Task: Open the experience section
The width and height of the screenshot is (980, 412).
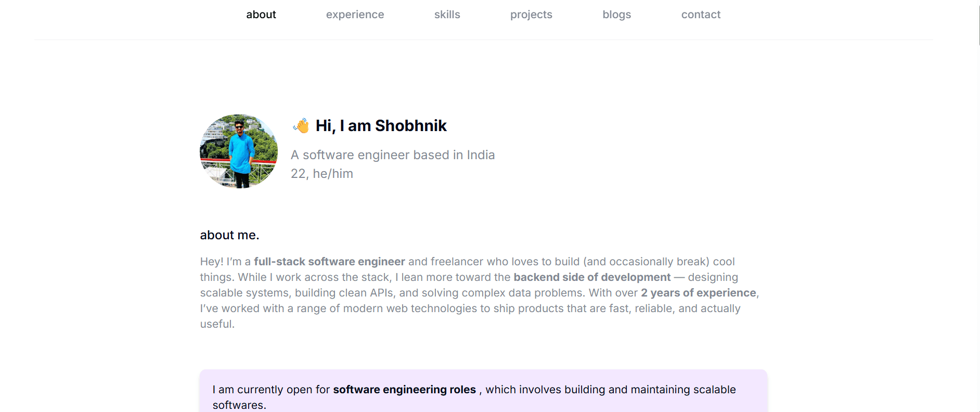Action: 355,14
